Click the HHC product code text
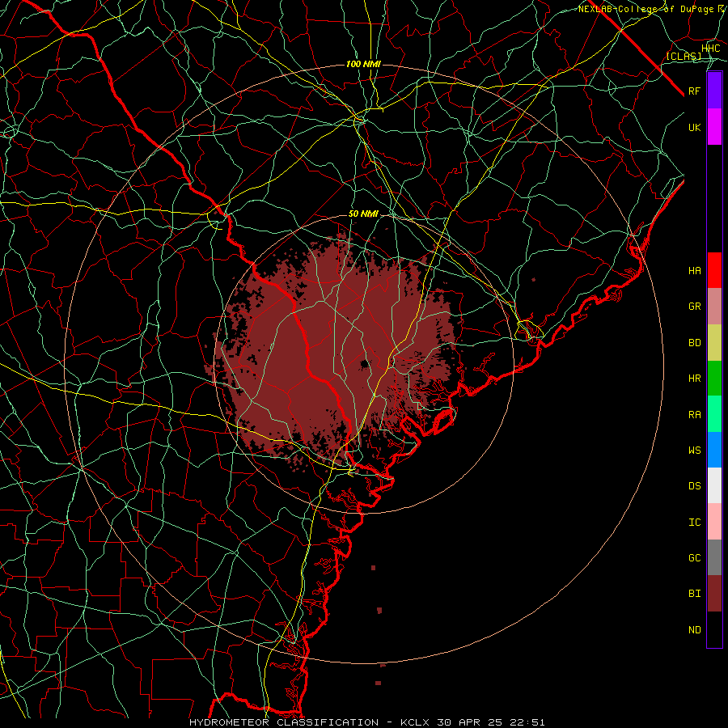Image resolution: width=728 pixels, height=728 pixels. pyautogui.click(x=710, y=49)
